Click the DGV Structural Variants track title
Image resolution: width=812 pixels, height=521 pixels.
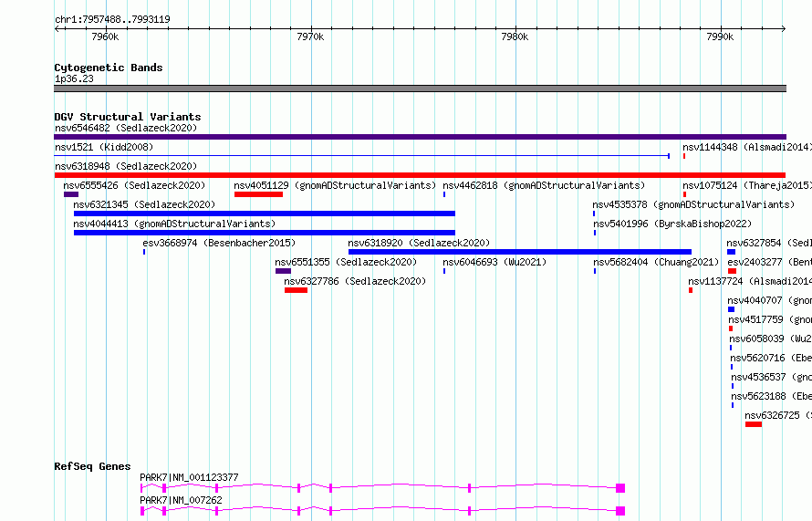[x=128, y=117]
